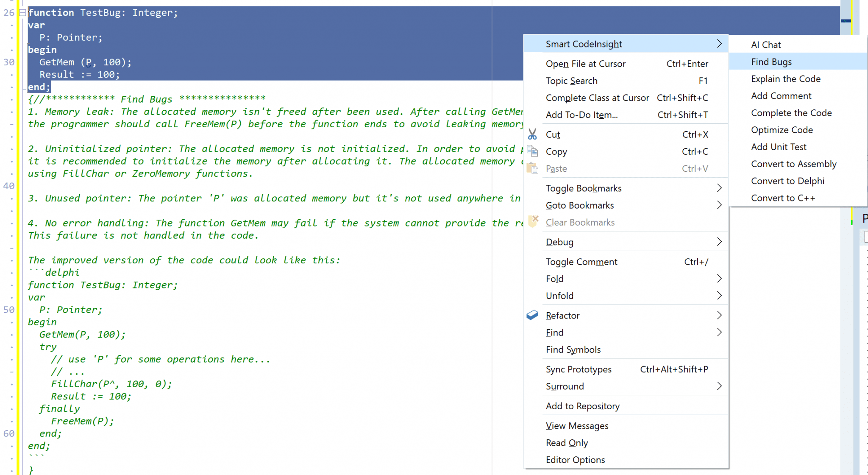
Task: Expand the Fold submenu arrow
Action: (719, 279)
